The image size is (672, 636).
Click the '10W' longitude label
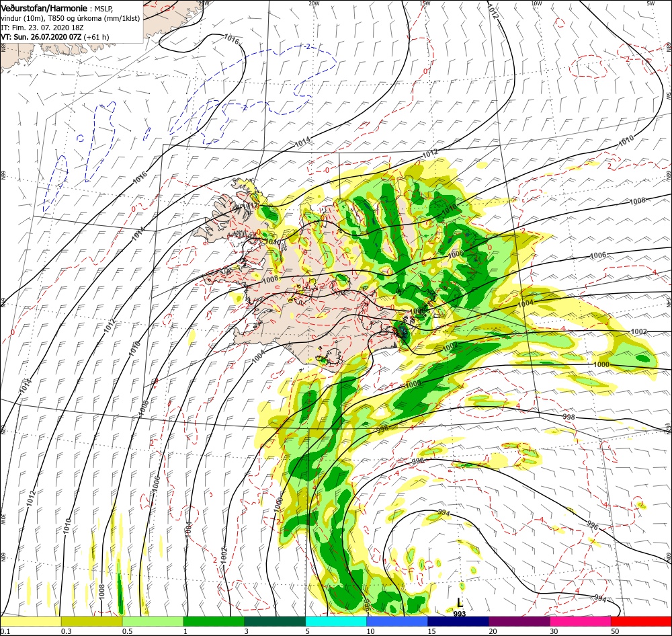click(536, 3)
